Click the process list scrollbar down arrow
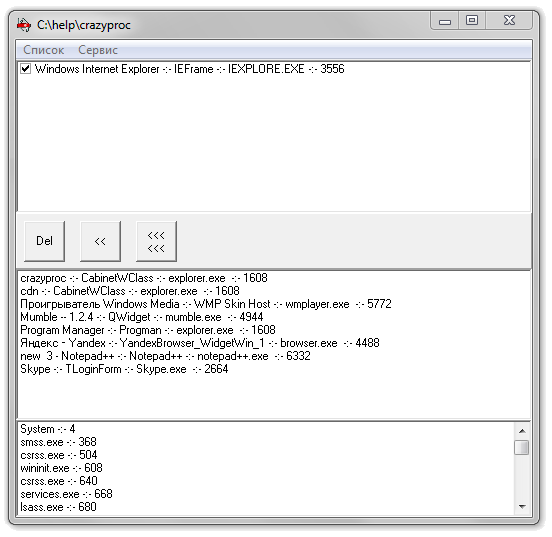Image resolution: width=552 pixels, height=537 pixels. 522,507
